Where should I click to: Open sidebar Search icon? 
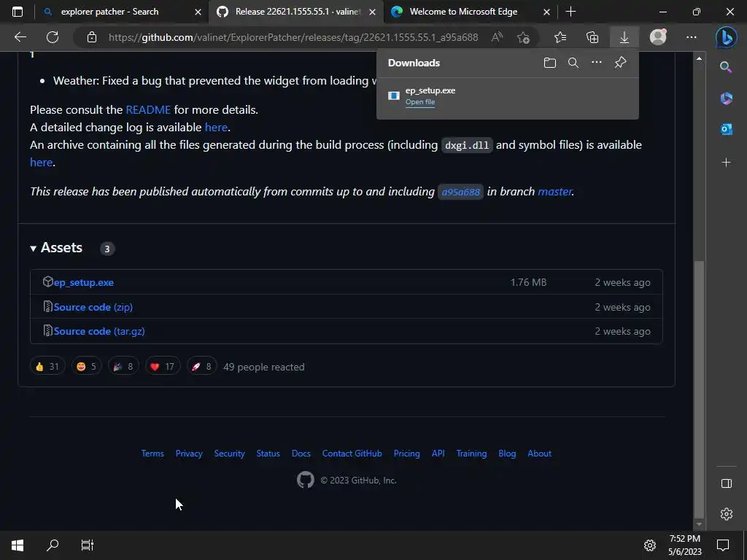[x=726, y=67]
